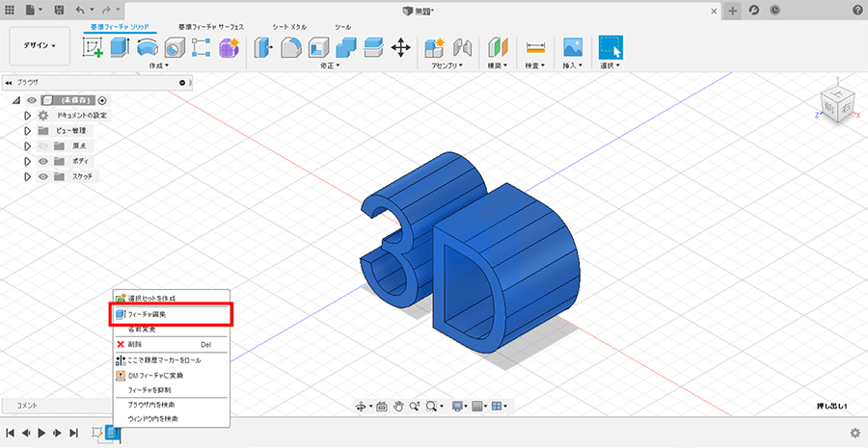Image resolution: width=868 pixels, height=448 pixels.
Task: Open the デザイン workspace dropdown
Action: coord(41,45)
